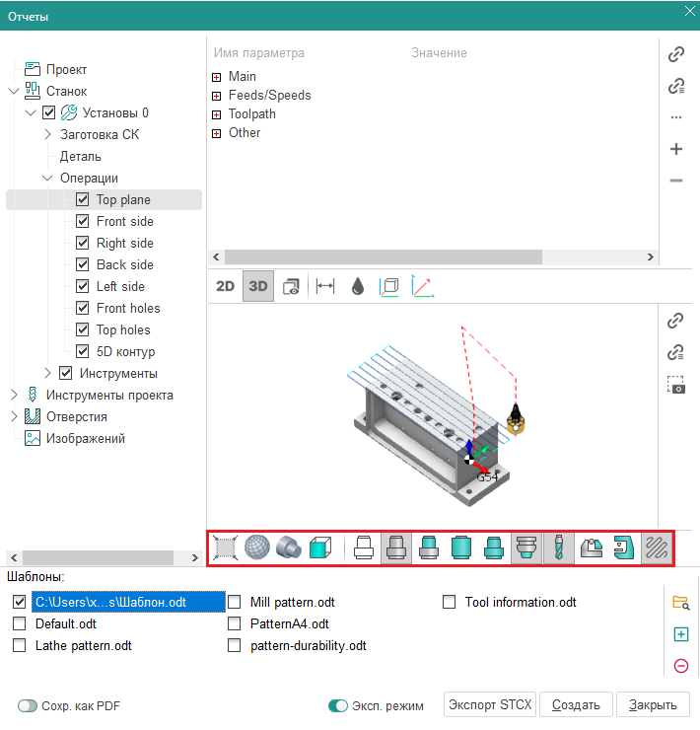Expand the Инструменты проекта tree node
The height and width of the screenshot is (730, 700).
pos(14,395)
